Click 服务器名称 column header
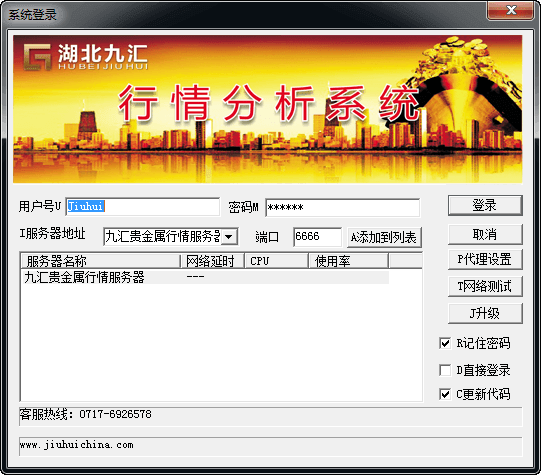Viewport: 541px width, 475px height. click(101, 261)
